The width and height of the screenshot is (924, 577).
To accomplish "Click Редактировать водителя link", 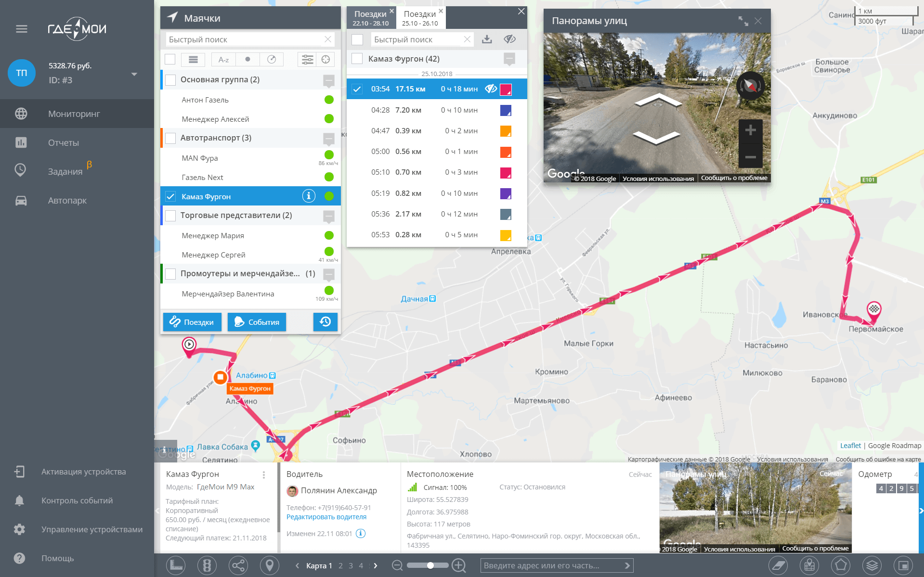I will 326,517.
